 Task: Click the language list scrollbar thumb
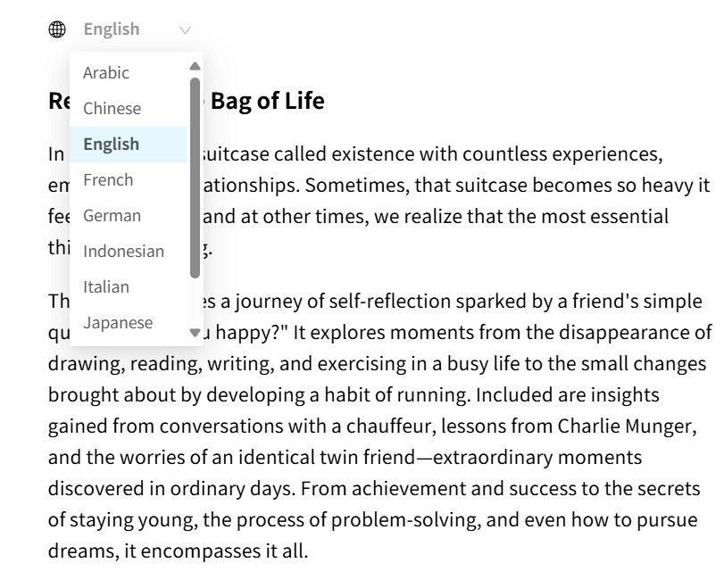[x=195, y=178]
